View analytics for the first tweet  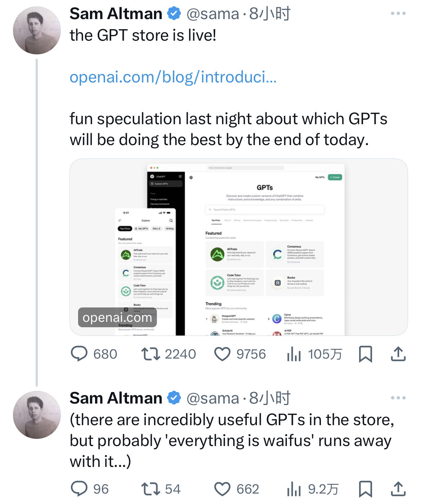coord(294,354)
